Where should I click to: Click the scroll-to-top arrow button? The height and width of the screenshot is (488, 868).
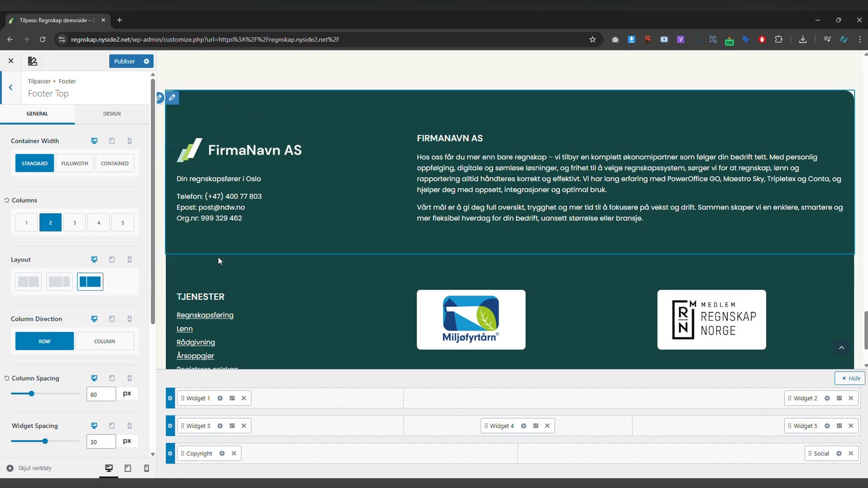pos(841,348)
